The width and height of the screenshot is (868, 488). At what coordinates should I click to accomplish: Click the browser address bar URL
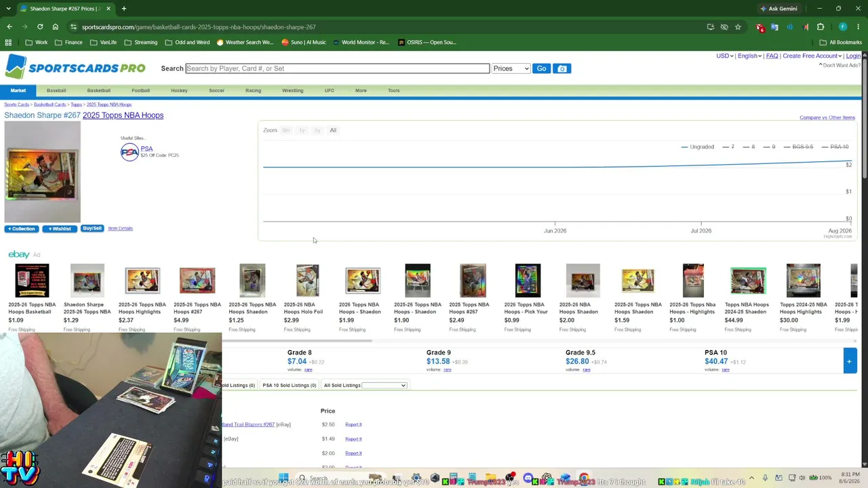tap(199, 27)
